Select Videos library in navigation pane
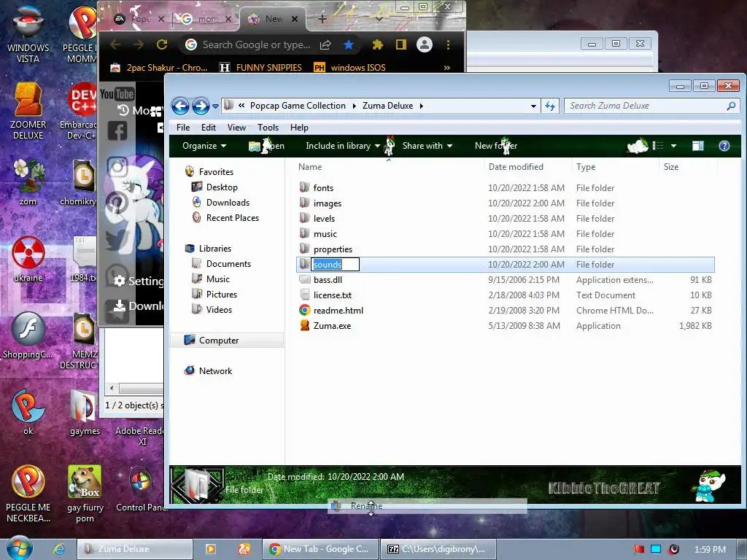This screenshot has height=560, width=747. tap(219, 309)
